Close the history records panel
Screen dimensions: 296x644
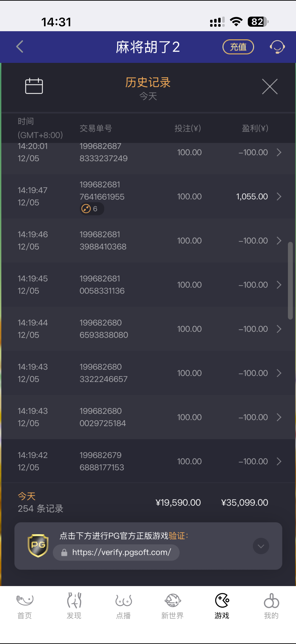pyautogui.click(x=270, y=86)
